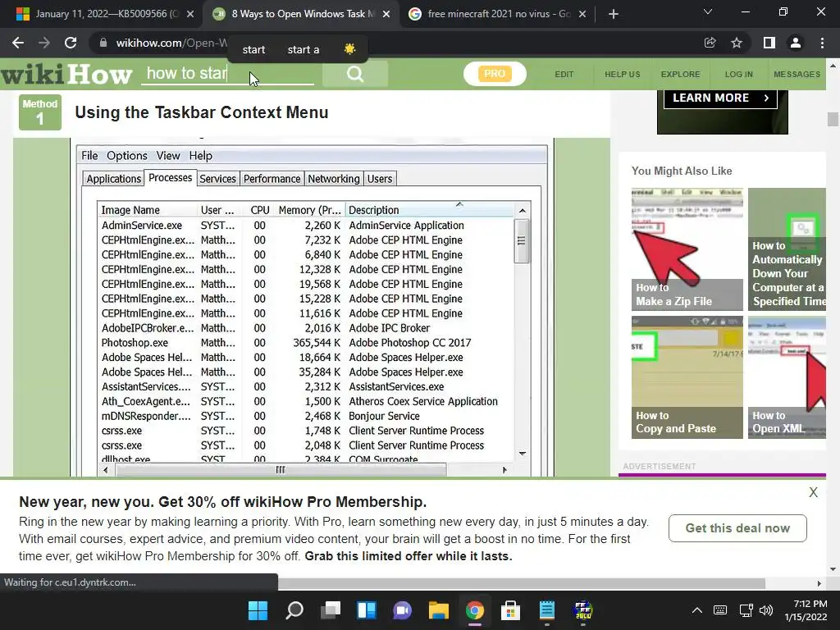Open Microsoft Store from taskbar
Screen dimensions: 840x630
point(510,610)
